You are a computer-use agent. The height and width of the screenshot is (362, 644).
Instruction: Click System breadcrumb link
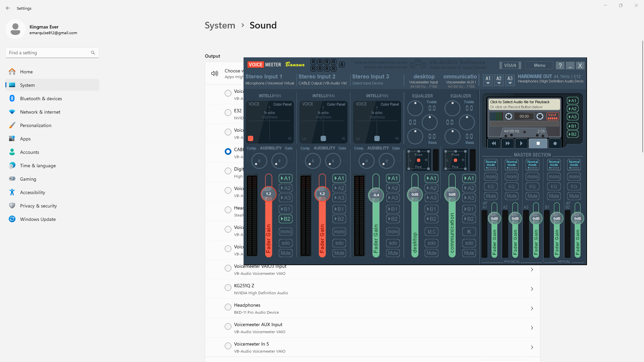coord(220,25)
